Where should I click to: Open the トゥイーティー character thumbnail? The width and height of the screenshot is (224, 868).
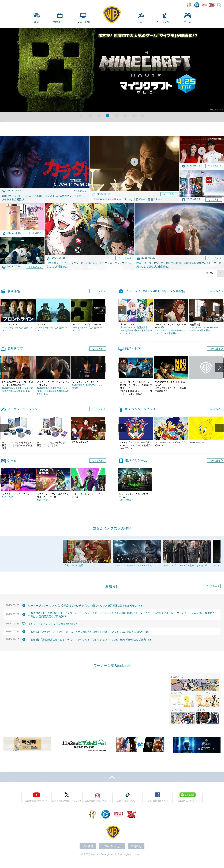click(206, 428)
